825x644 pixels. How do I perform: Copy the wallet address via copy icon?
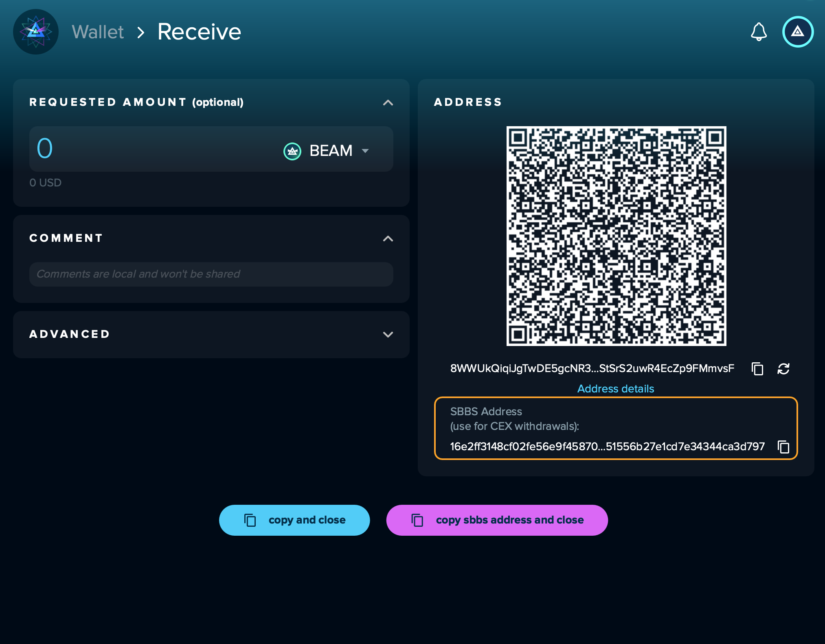(757, 369)
